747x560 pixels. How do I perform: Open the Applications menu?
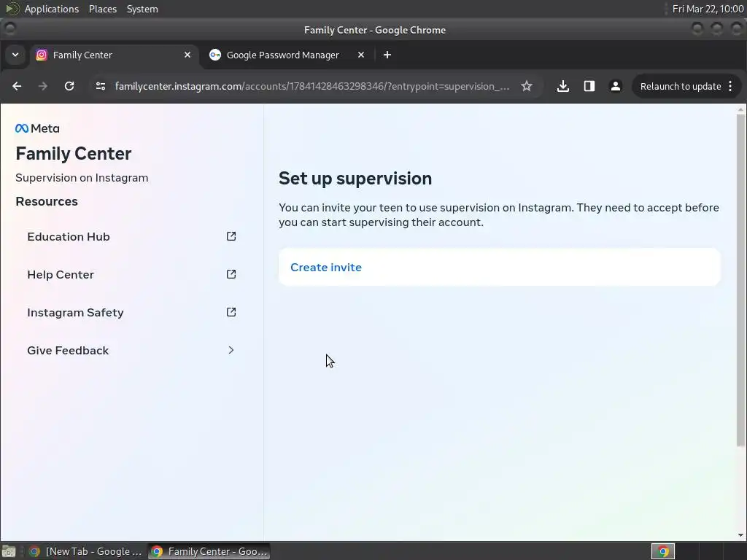click(x=52, y=9)
